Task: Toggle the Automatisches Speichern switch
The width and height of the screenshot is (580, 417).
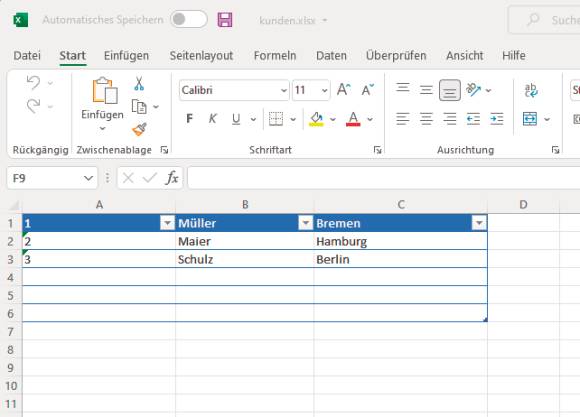Action: (189, 19)
